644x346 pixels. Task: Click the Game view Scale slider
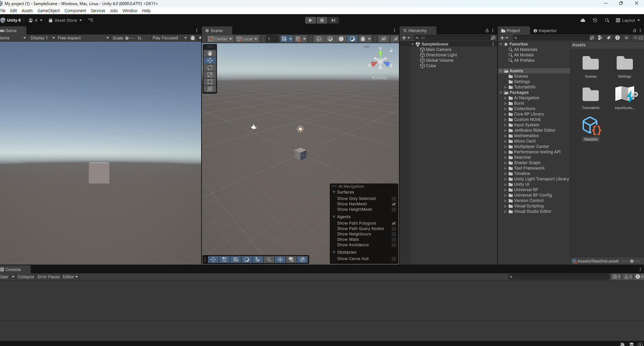(x=130, y=38)
